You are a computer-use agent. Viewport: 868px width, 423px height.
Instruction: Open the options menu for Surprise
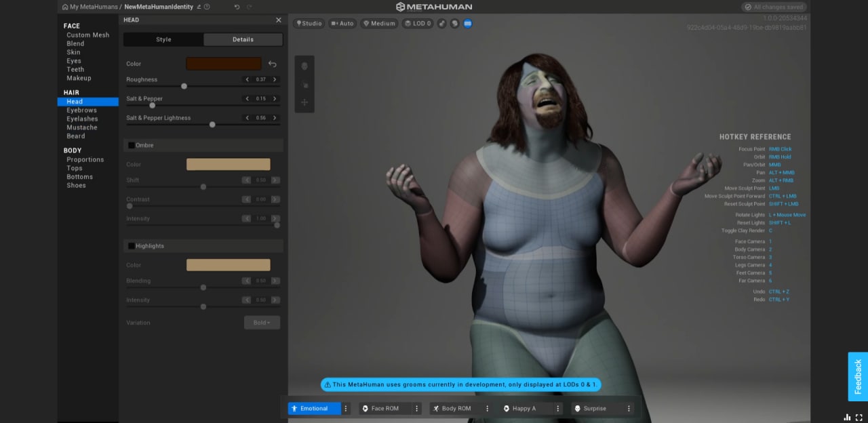tap(629, 408)
